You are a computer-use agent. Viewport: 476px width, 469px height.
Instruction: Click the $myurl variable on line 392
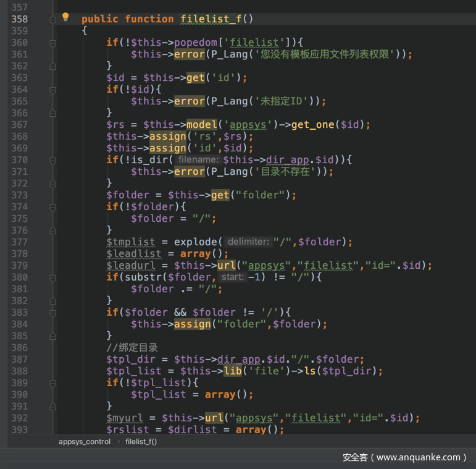tap(125, 418)
